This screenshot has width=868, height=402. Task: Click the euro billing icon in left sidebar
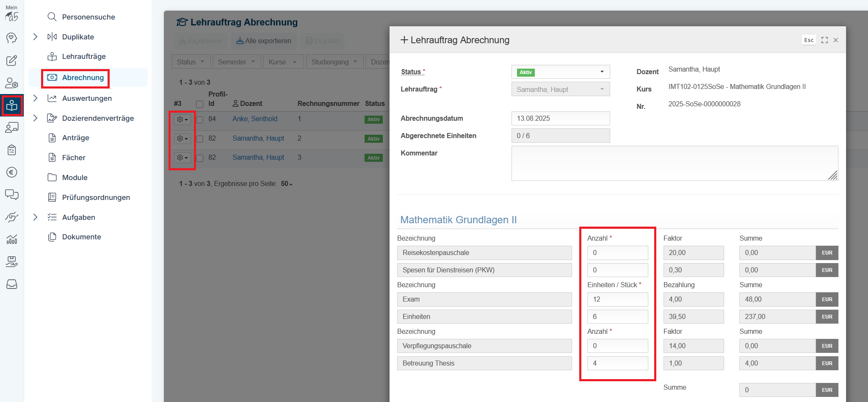point(12,172)
